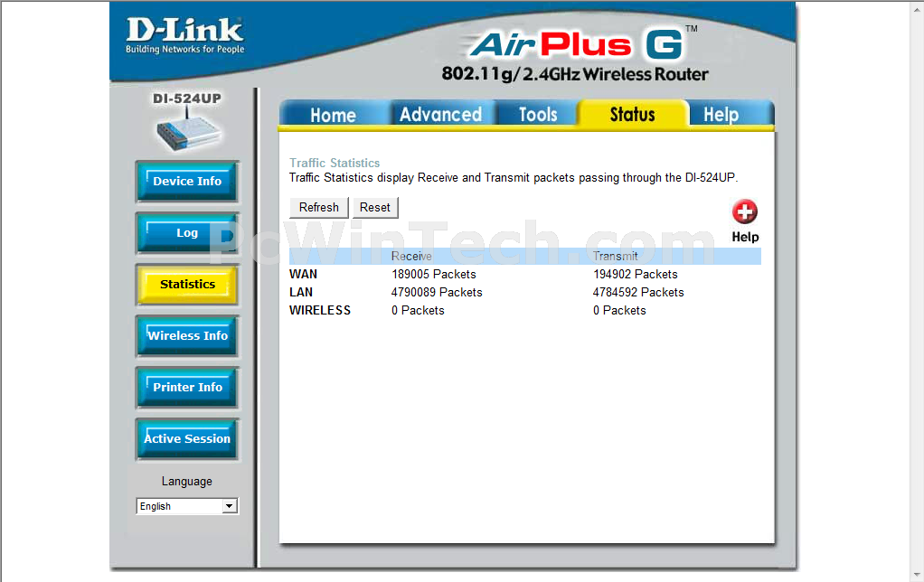Open the Tools tab
Viewport: 924px width, 582px height.
(538, 114)
